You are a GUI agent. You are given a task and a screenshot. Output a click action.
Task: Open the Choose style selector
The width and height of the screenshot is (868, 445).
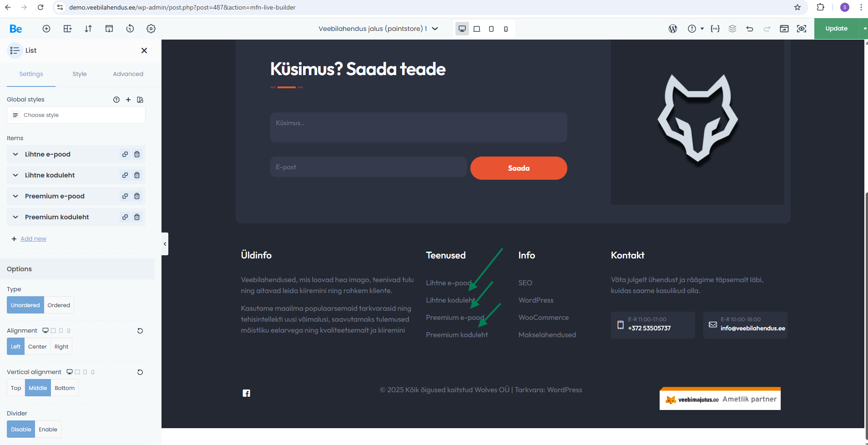[x=76, y=115]
